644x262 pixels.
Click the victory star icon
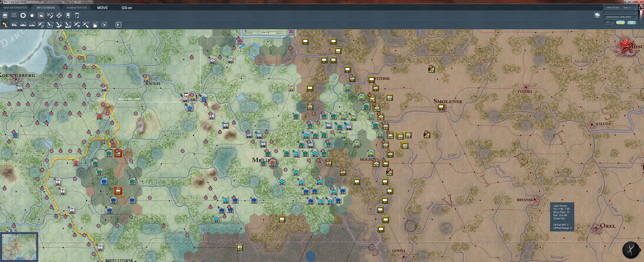[x=32, y=16]
